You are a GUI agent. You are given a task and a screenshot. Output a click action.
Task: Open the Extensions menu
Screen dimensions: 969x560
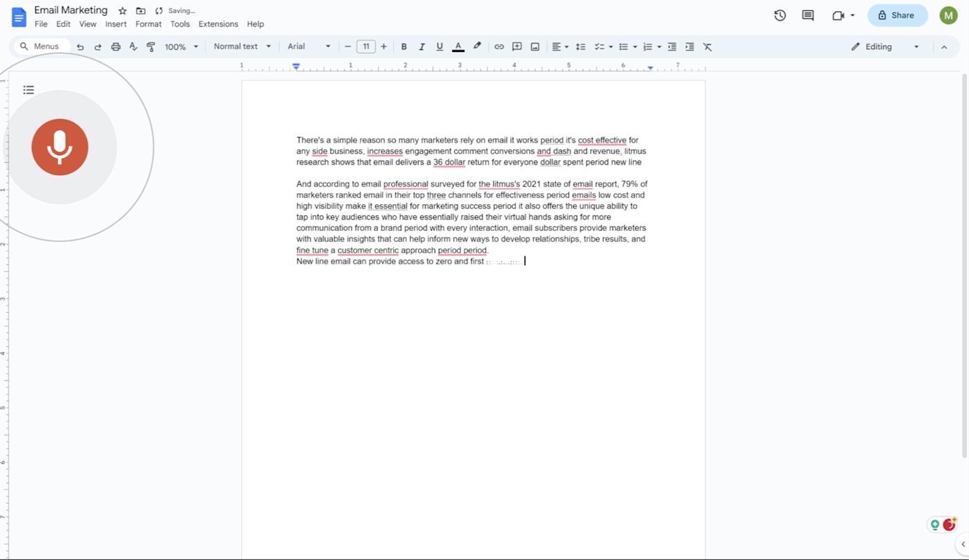218,24
